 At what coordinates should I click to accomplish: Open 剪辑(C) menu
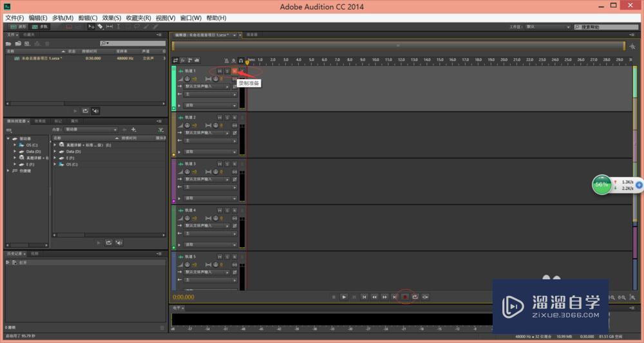tap(88, 18)
